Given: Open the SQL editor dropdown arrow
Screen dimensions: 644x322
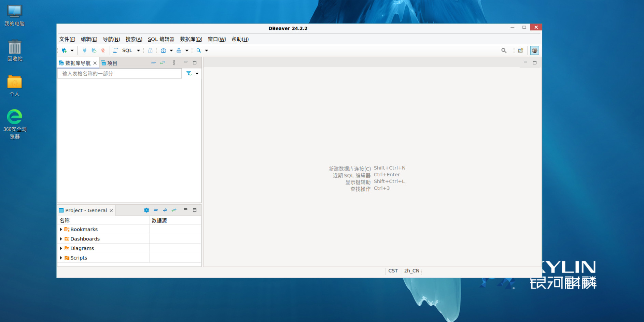Looking at the screenshot, I should point(138,50).
